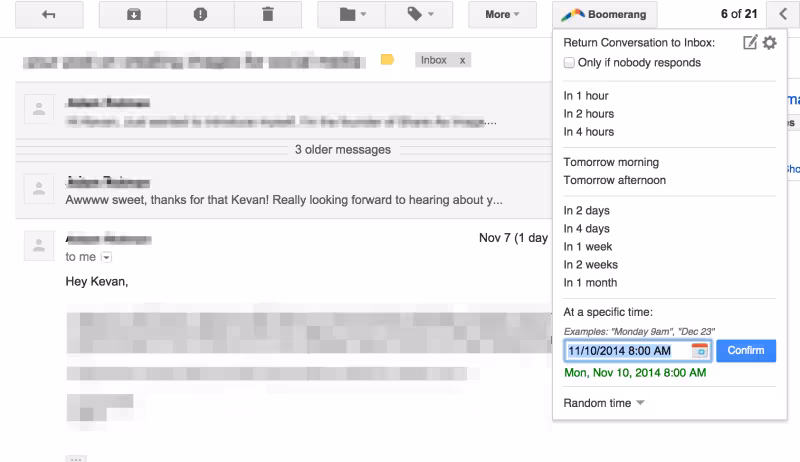Viewport: 800px width, 462px height.
Task: Open the More actions dropdown
Action: pos(502,14)
